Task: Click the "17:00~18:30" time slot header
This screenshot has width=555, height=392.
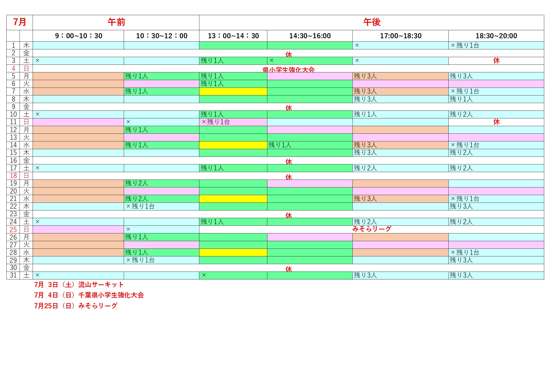Action: 401,36
